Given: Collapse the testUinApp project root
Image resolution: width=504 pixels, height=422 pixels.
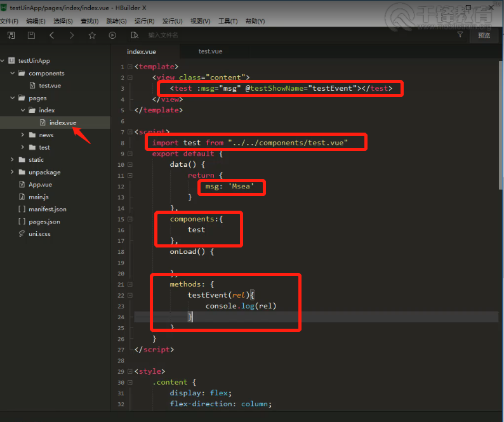Looking at the screenshot, I should [x=3, y=60].
